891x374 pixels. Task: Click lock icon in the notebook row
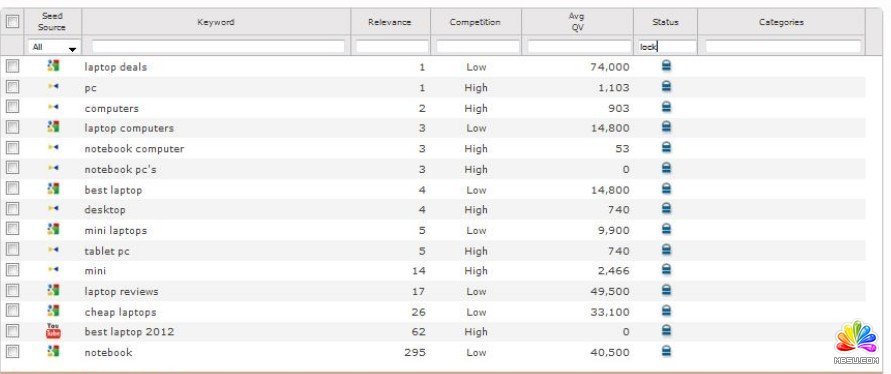[667, 351]
